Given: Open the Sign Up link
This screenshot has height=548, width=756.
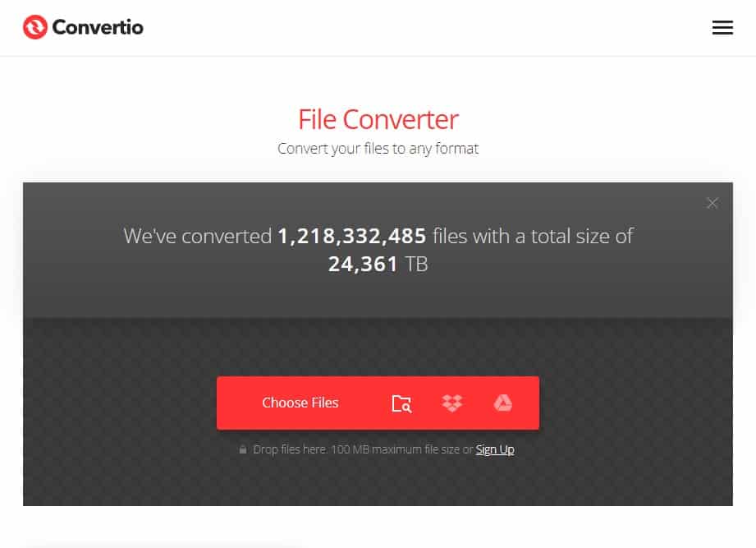Looking at the screenshot, I should [495, 449].
